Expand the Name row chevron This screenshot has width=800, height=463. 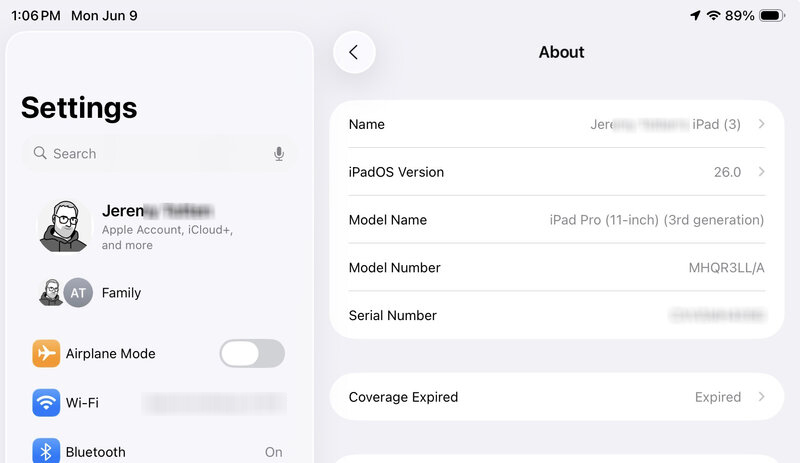coord(762,124)
